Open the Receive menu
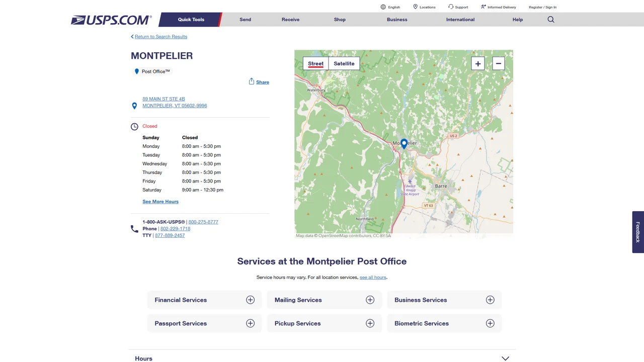 click(x=290, y=20)
